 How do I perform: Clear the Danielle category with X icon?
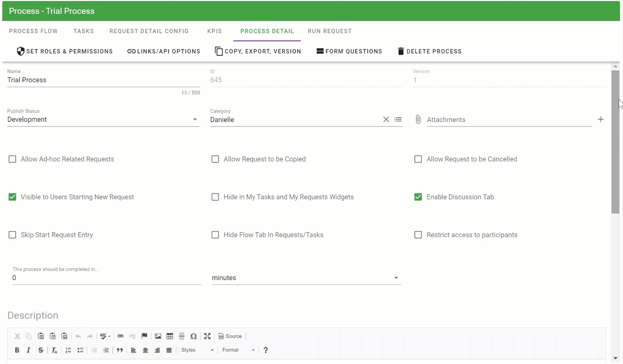pos(386,119)
